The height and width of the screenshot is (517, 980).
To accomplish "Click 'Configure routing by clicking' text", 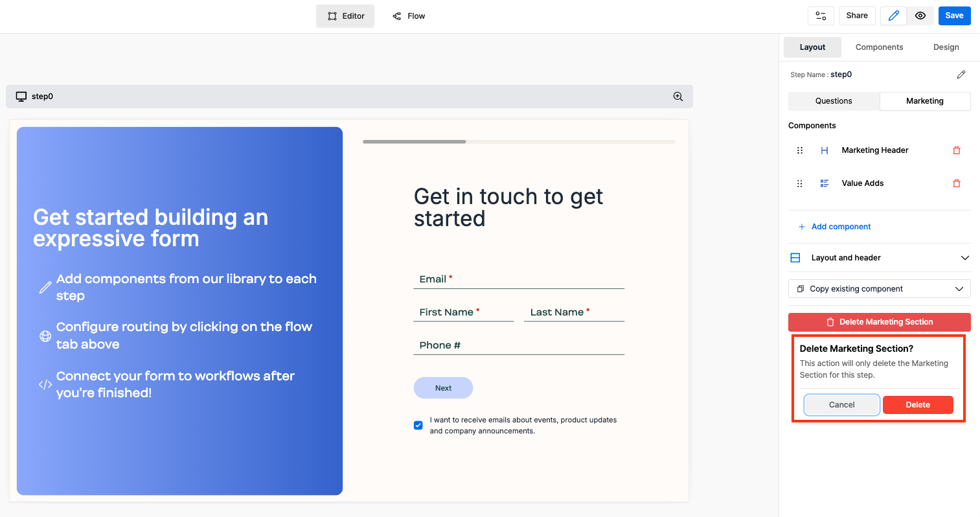I will pos(185,335).
